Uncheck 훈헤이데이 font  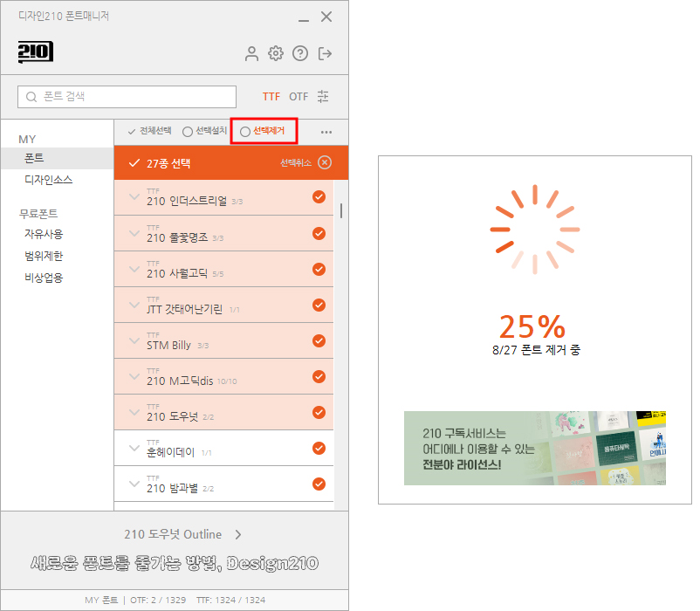tap(319, 448)
